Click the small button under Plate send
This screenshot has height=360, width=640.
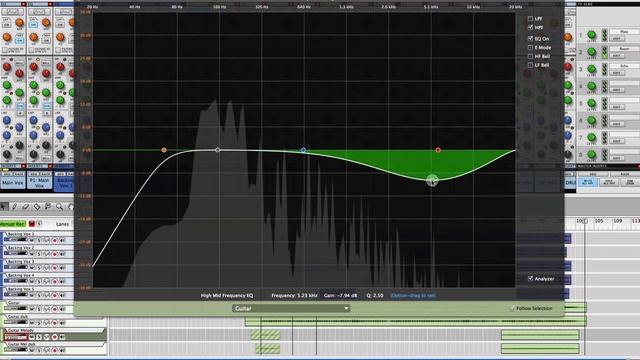[x=617, y=38]
